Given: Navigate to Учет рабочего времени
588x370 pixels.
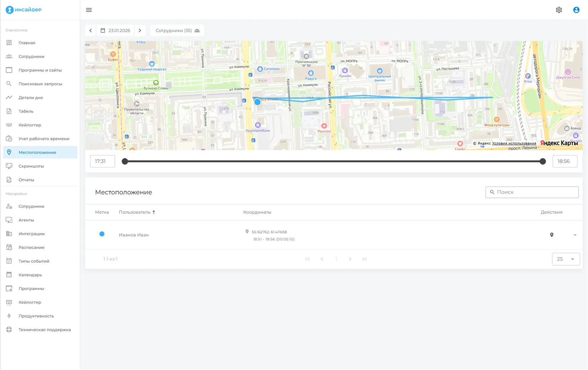Looking at the screenshot, I should pos(44,139).
